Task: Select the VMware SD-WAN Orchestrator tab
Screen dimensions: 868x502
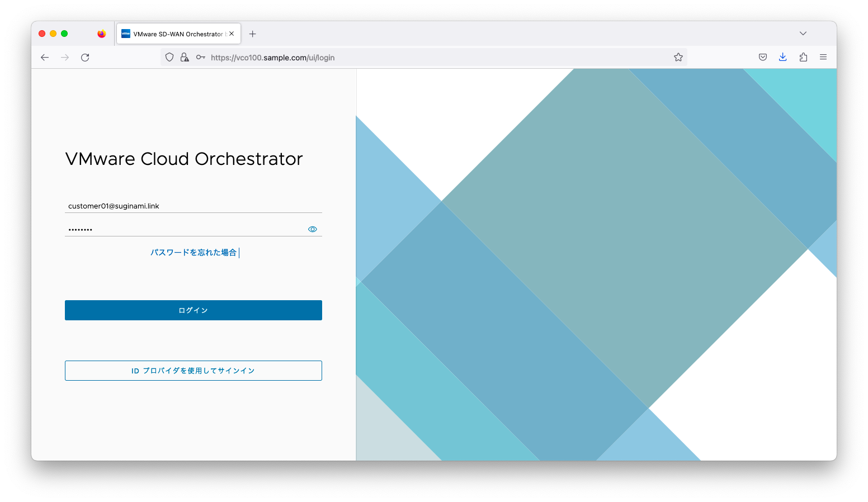Action: 178,34
